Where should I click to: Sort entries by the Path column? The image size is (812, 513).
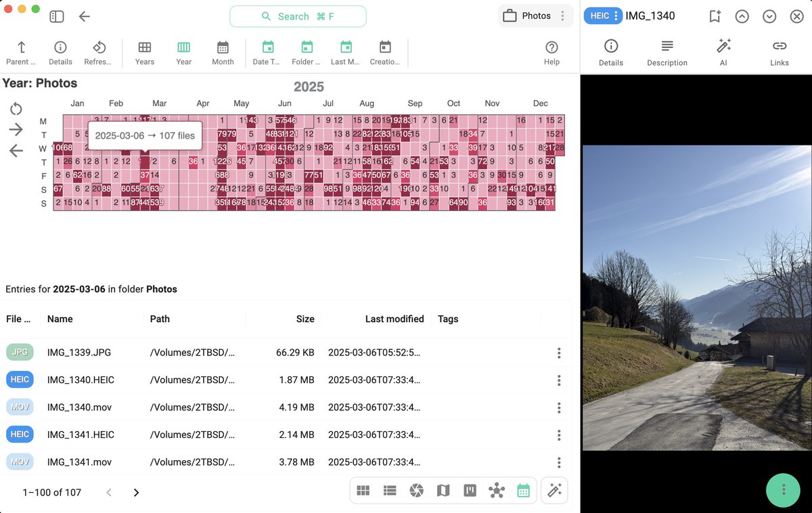click(x=160, y=319)
